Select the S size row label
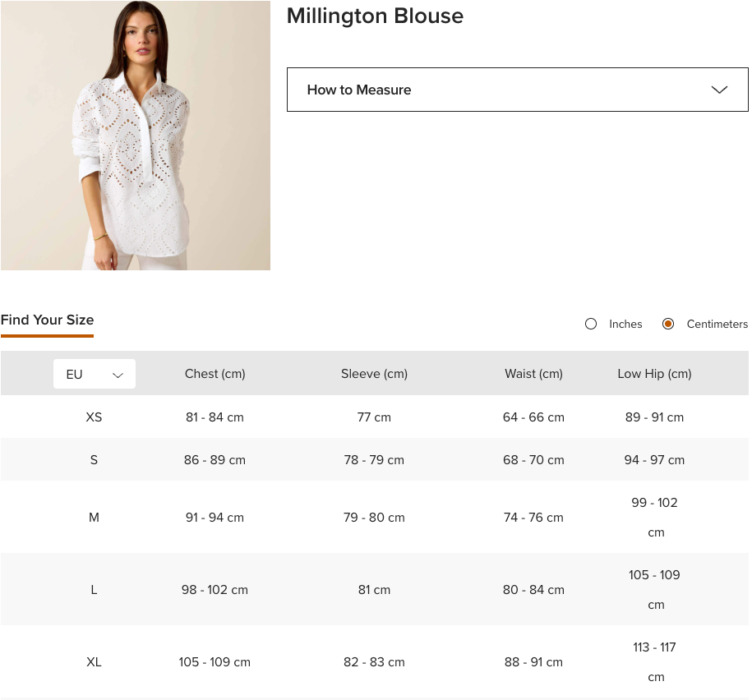Viewport: 752px width, 700px height. coord(94,460)
